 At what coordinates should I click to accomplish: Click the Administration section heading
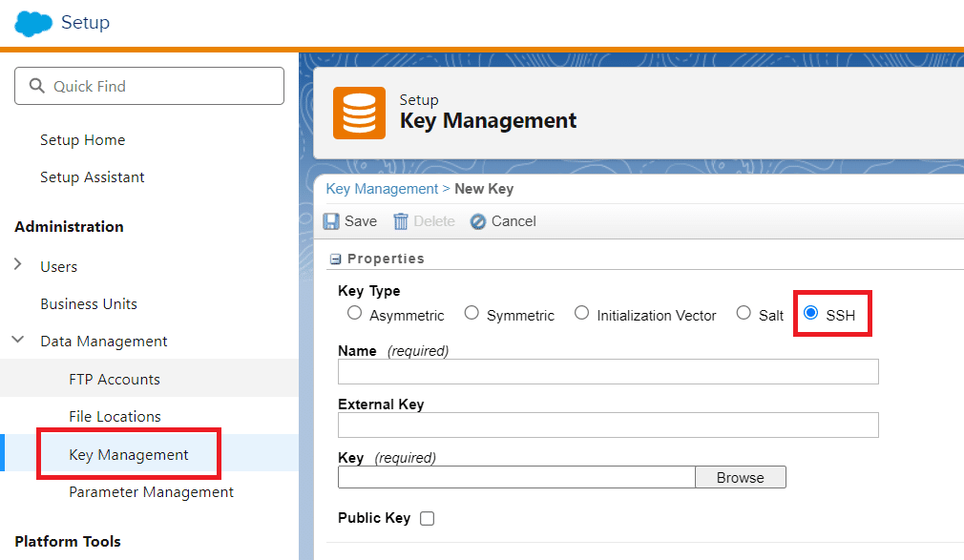[x=69, y=227]
